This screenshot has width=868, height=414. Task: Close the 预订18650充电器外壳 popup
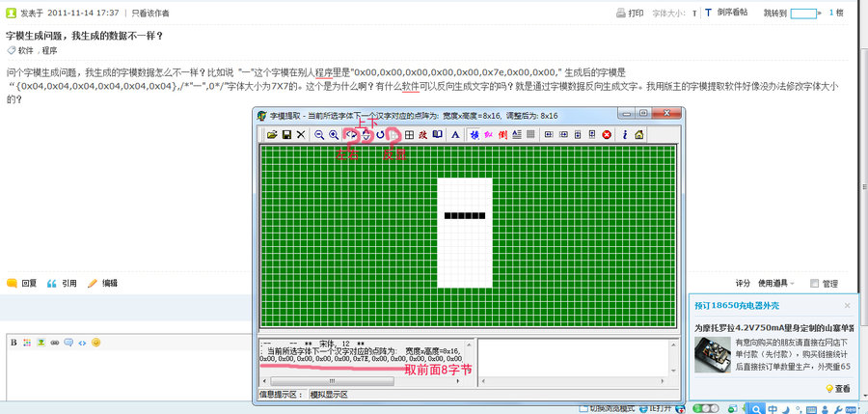click(x=847, y=305)
